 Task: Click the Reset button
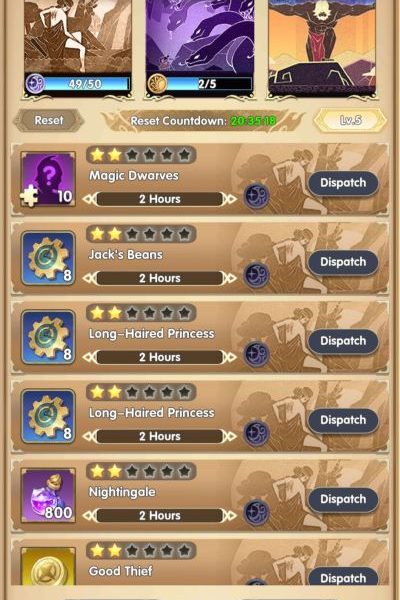pos(49,121)
